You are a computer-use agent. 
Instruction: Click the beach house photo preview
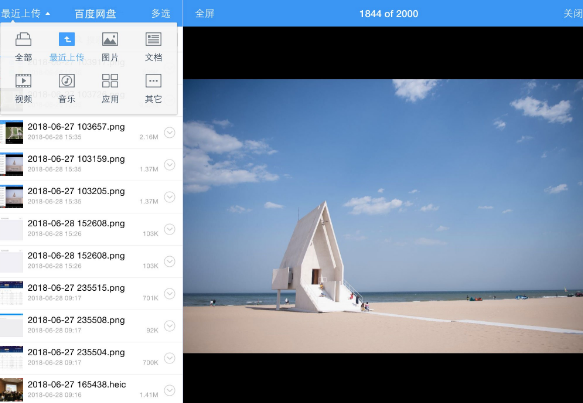tap(383, 216)
